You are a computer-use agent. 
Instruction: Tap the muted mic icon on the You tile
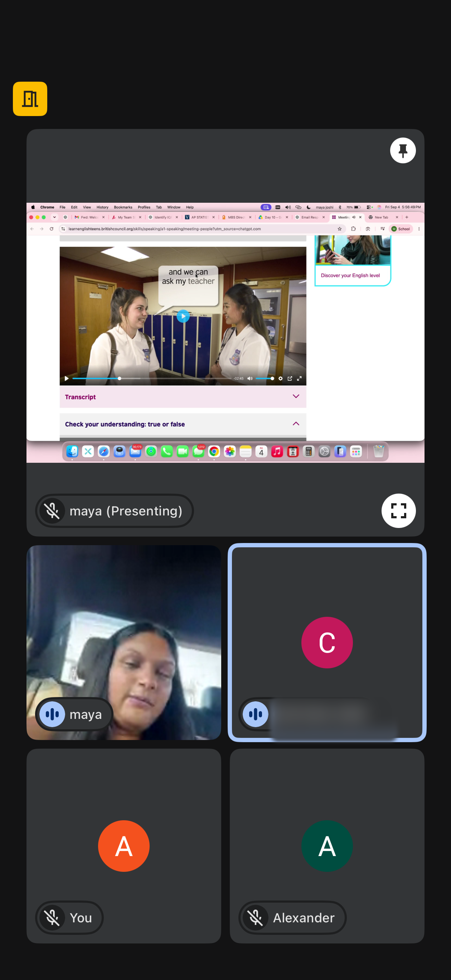tap(52, 918)
